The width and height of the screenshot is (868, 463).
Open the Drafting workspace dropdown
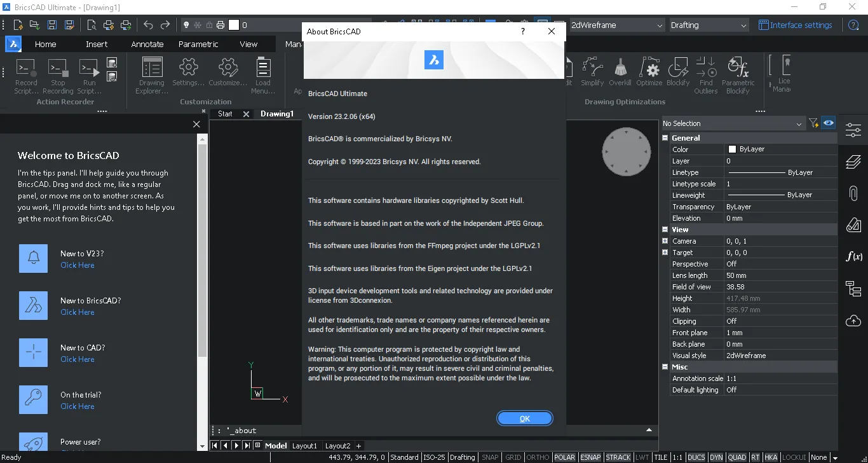click(709, 25)
